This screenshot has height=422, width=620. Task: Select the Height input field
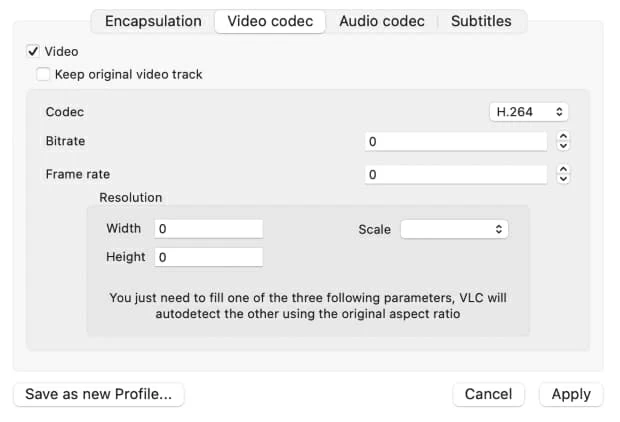tap(208, 257)
